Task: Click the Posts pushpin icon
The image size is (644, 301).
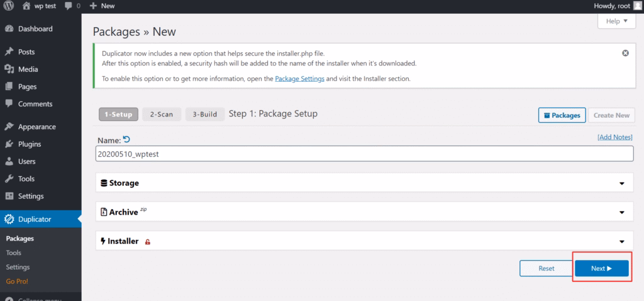Action: 9,52
